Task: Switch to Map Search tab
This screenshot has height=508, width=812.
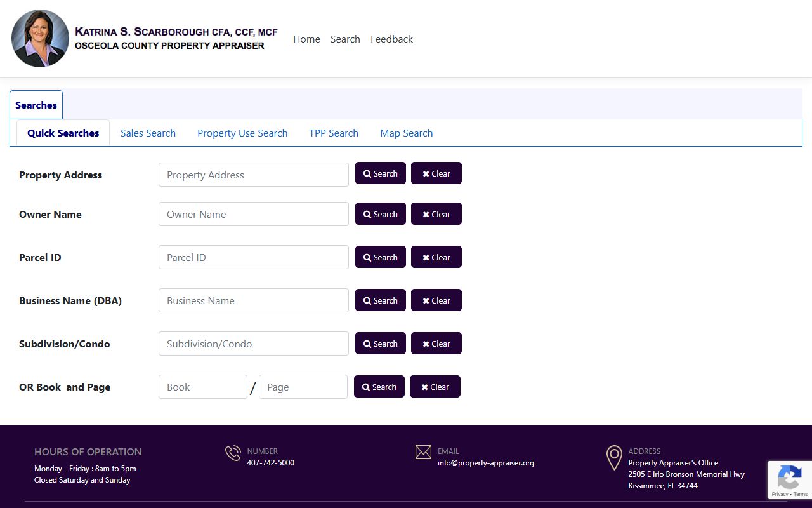Action: point(407,133)
